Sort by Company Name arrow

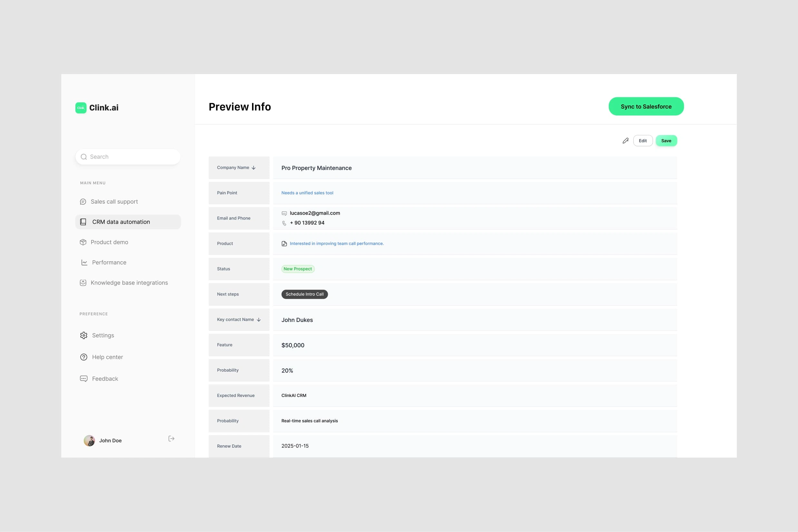253,168
